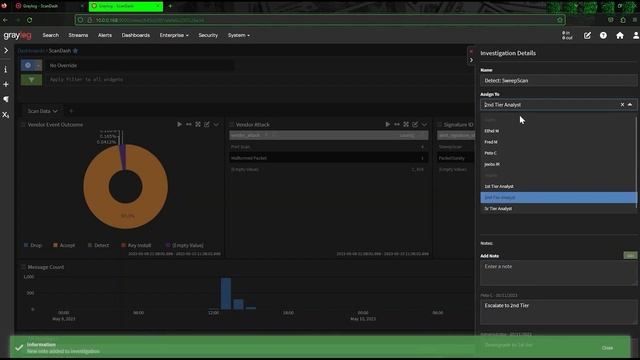Click the Add note button

630,256
